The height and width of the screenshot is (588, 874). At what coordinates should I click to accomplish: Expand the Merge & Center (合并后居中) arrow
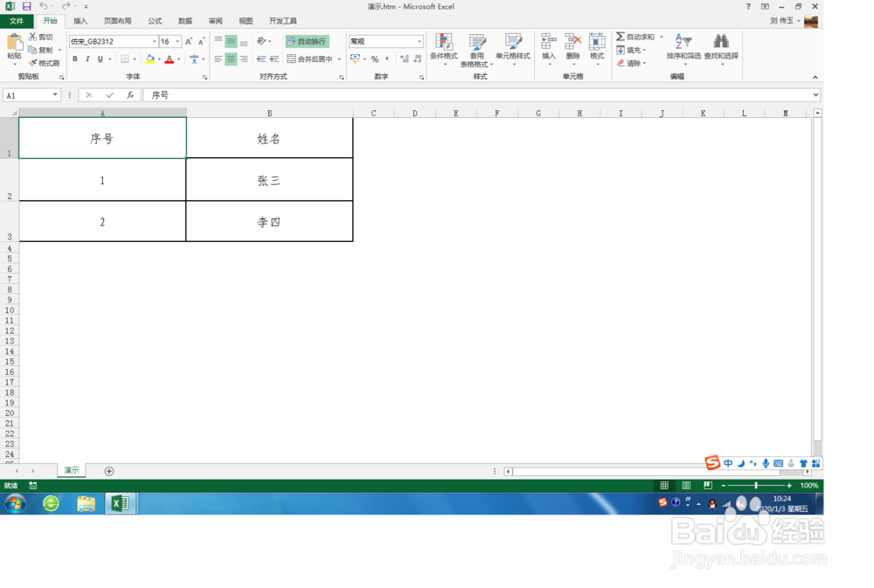[x=339, y=59]
